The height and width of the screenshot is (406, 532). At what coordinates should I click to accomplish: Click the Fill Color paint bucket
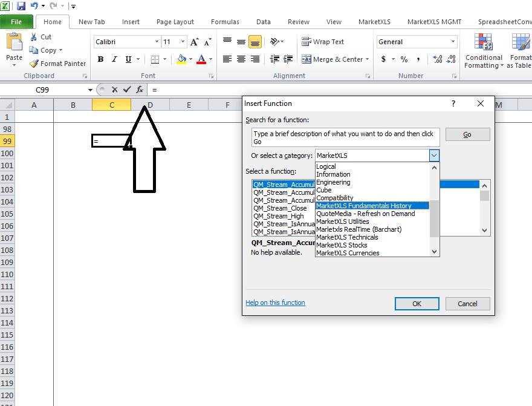181,59
